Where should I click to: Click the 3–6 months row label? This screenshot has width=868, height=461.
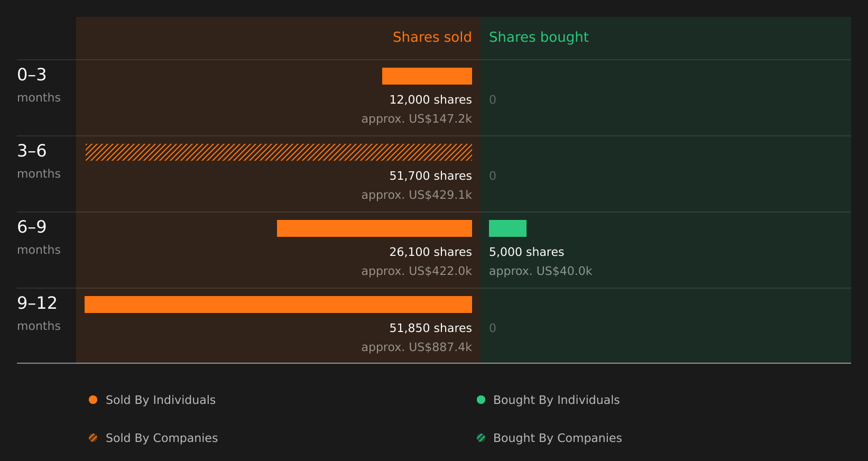[x=39, y=161]
